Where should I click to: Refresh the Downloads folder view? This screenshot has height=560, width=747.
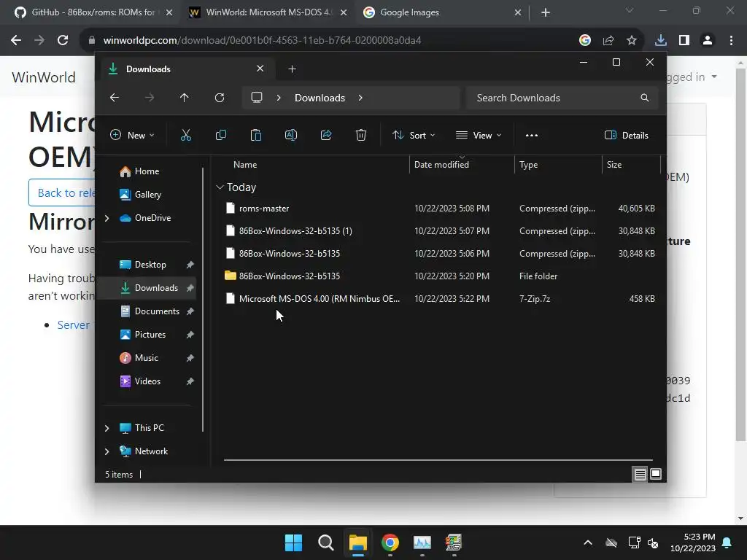coord(220,98)
